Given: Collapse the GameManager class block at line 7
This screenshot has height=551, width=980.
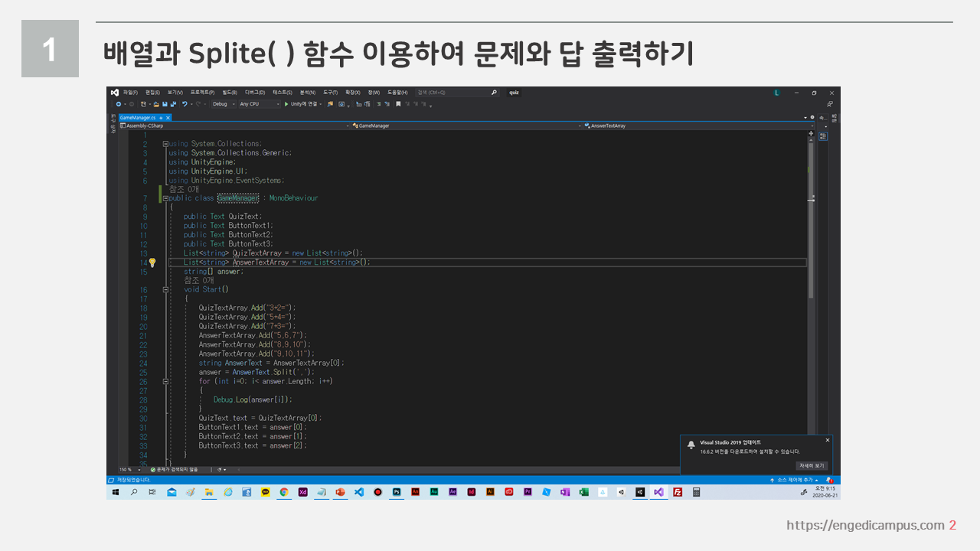Looking at the screenshot, I should click(x=165, y=198).
